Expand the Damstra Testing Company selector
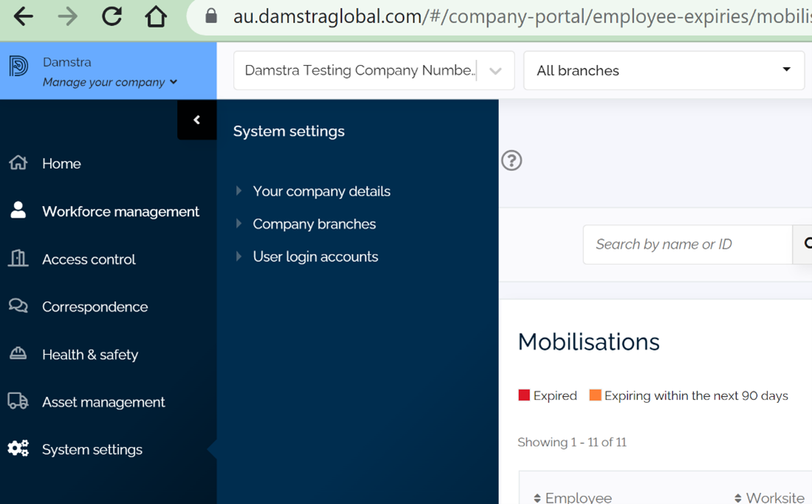Viewport: 812px width, 504px height. [x=495, y=70]
